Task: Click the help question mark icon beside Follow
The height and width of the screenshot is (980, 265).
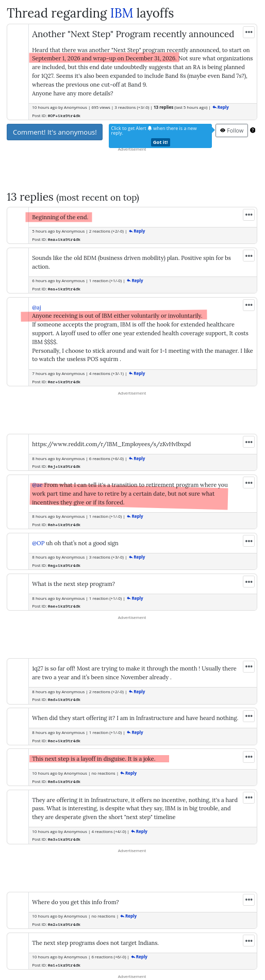Action: (253, 130)
